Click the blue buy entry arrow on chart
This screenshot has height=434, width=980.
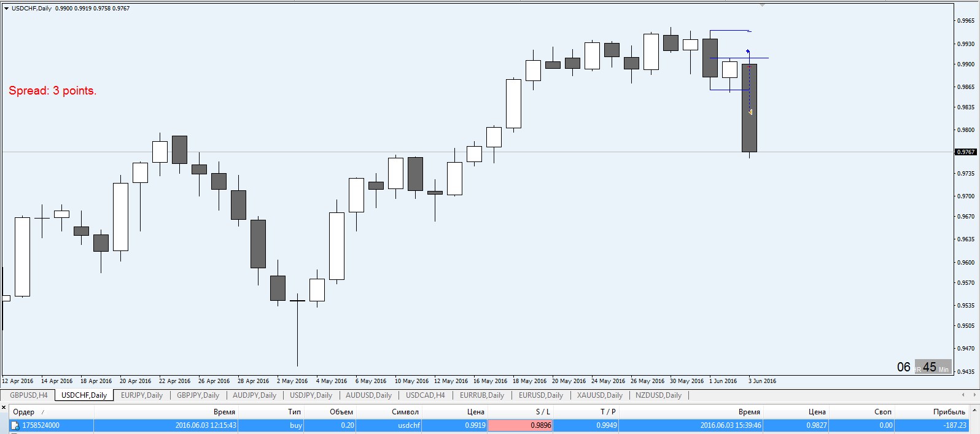tap(748, 52)
